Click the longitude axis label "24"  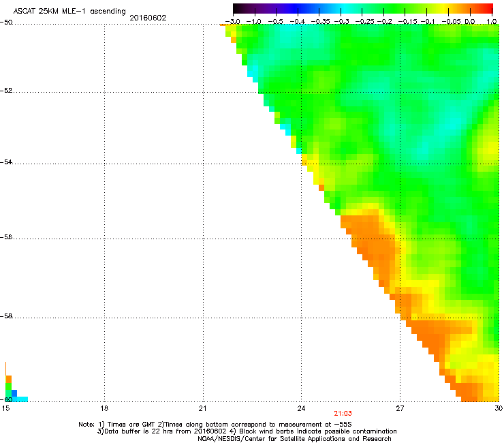301,408
